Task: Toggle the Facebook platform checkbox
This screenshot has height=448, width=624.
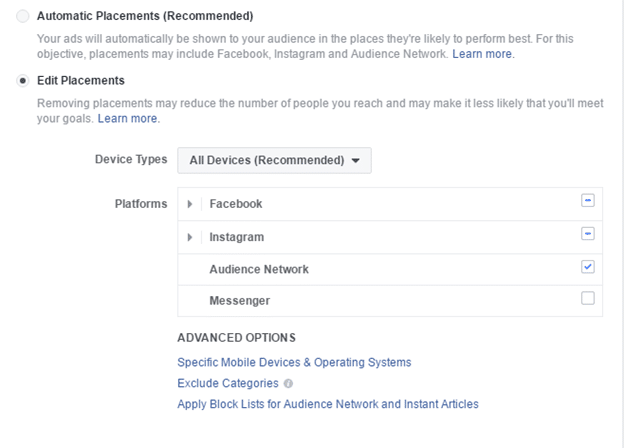Action: click(587, 200)
